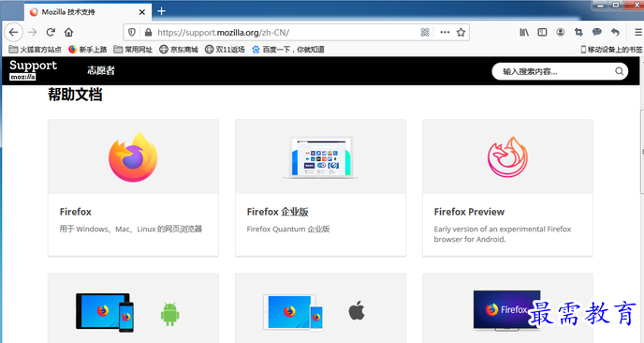Open the Android Firefox product card
The width and height of the screenshot is (644, 343).
pos(133,308)
